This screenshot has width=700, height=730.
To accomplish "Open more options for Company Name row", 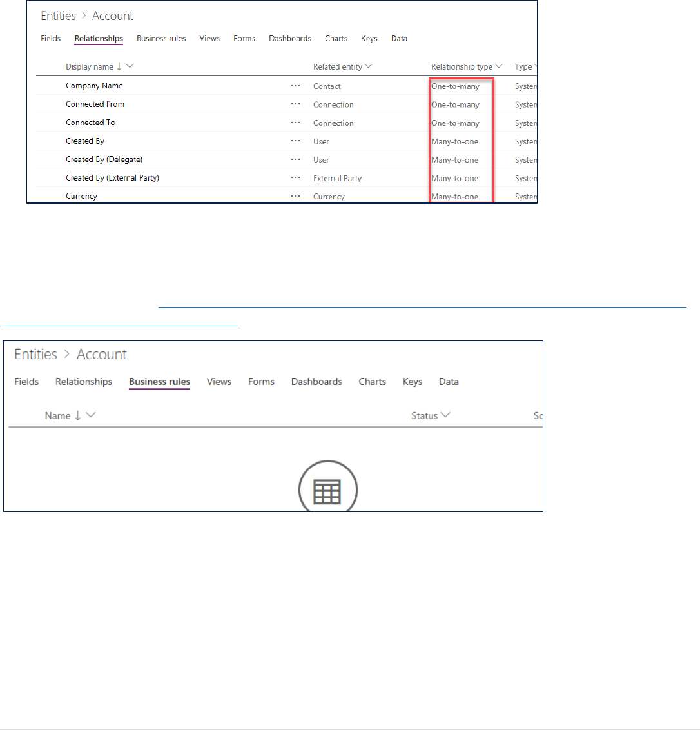I will 296,86.
